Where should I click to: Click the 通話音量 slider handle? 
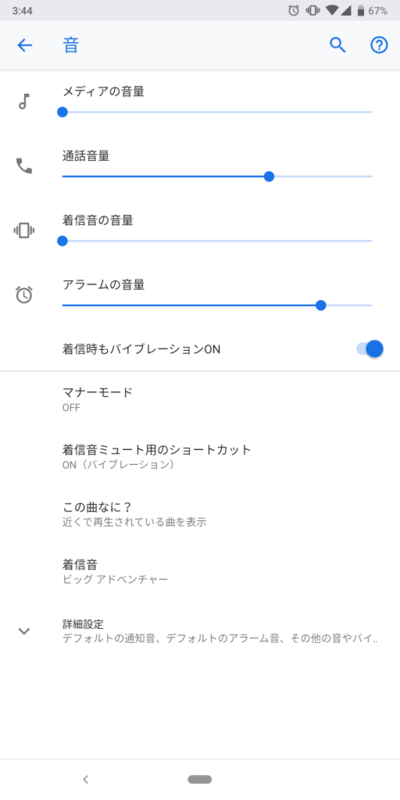pyautogui.click(x=269, y=177)
